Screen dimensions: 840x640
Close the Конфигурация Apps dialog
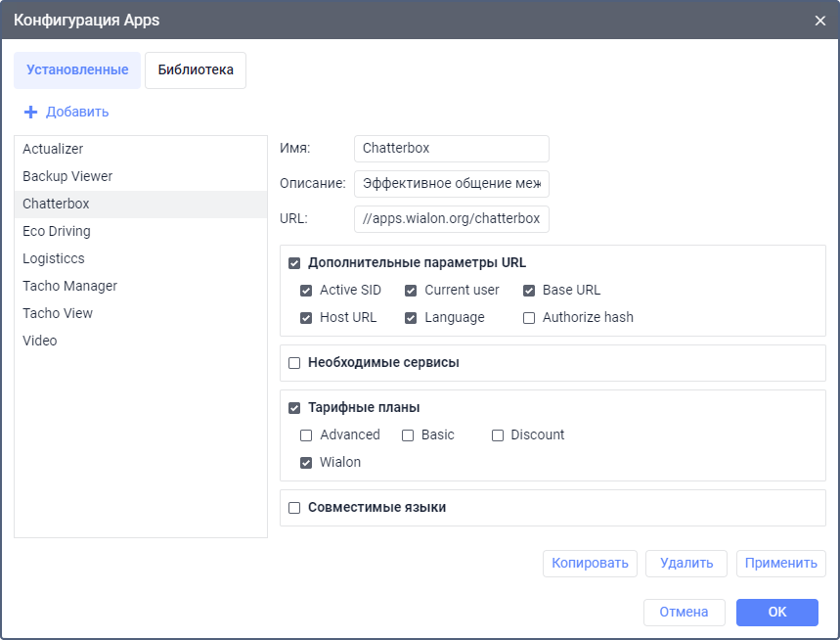[x=819, y=20]
